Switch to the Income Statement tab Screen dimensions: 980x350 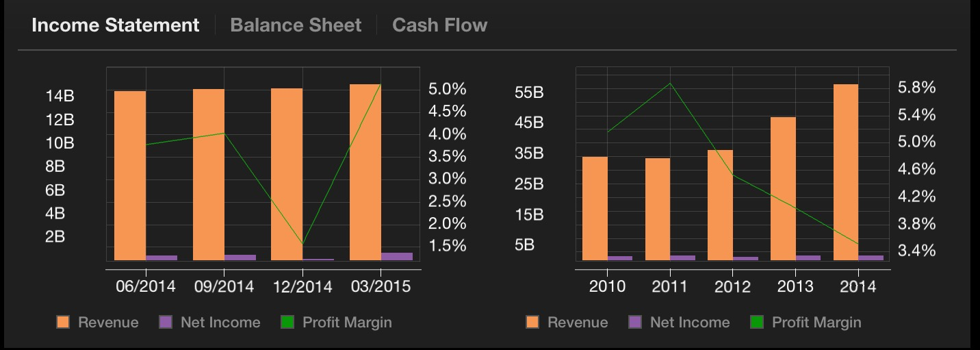115,25
